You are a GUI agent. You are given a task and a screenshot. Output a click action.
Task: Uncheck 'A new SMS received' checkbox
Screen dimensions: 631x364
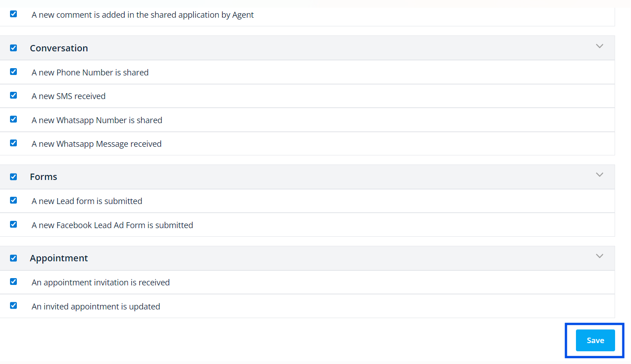[x=13, y=95]
